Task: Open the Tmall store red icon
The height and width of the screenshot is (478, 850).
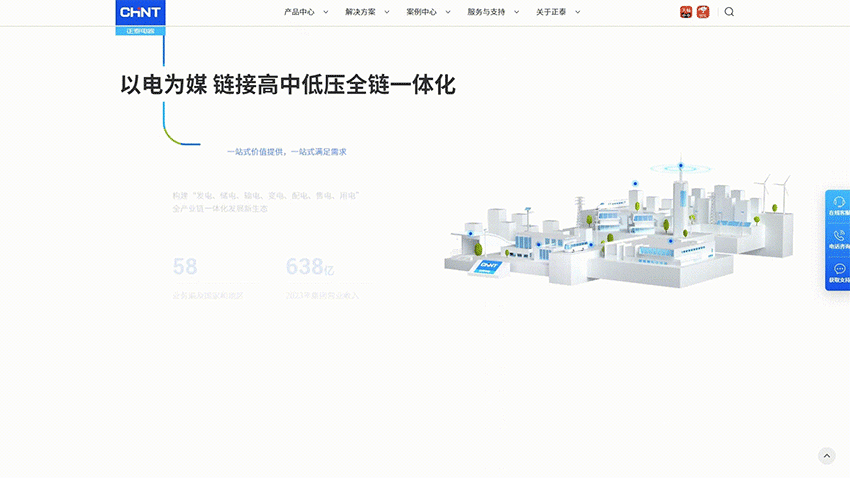Action: (686, 12)
